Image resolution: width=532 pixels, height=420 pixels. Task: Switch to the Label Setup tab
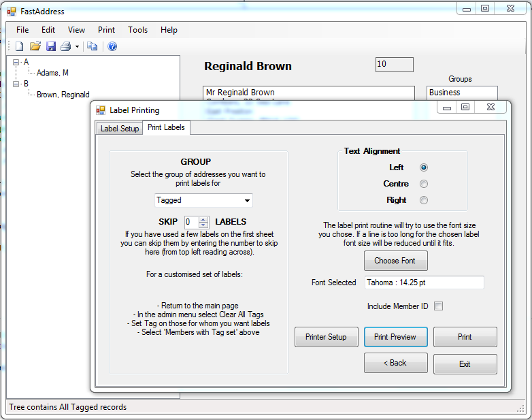pyautogui.click(x=120, y=128)
